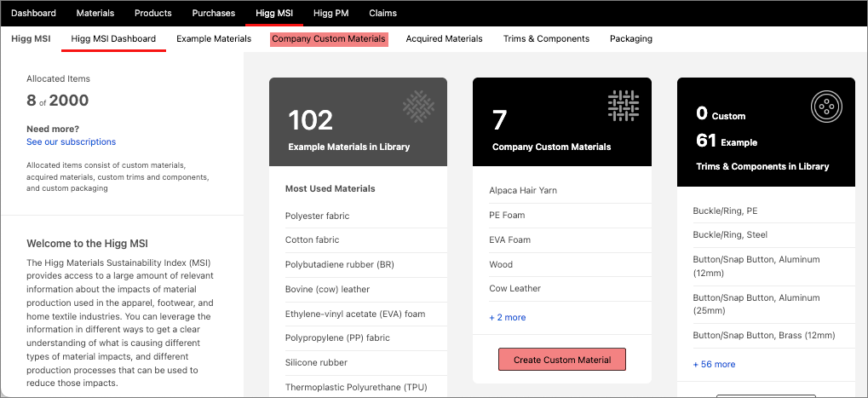Screen dimensions: 868x398
Task: Click the Welcome to the Higg MSI heading
Action: (x=88, y=243)
